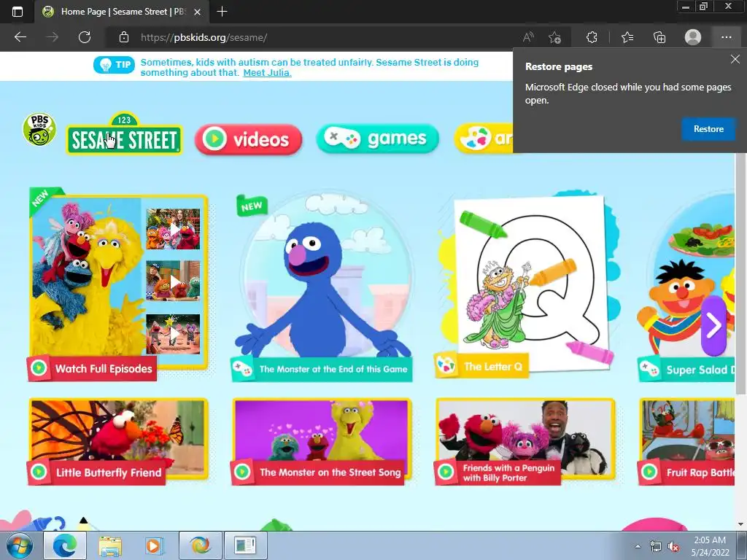
Task: Open the profile avatar icon
Action: 693,37
